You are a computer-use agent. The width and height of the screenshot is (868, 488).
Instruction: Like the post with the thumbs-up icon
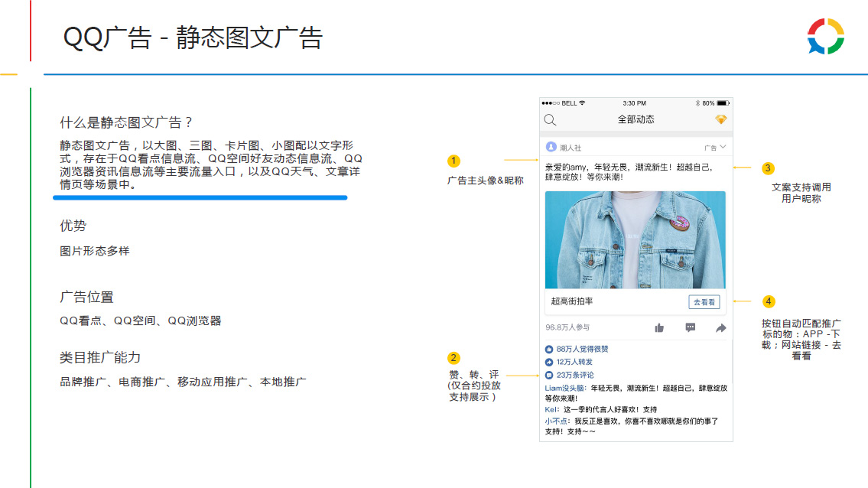pyautogui.click(x=658, y=328)
